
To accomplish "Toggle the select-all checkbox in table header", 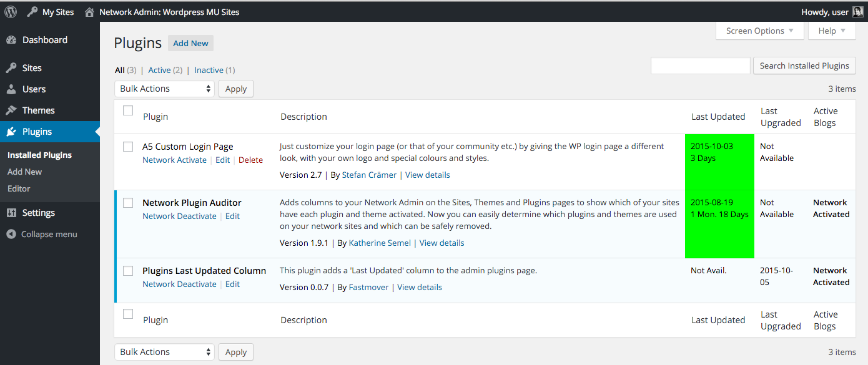I will point(128,110).
